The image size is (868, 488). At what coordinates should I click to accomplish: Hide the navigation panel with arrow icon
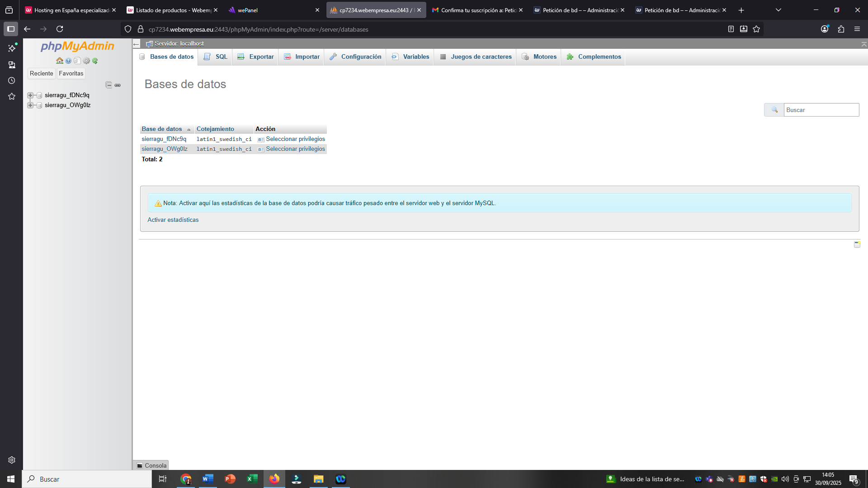pyautogui.click(x=136, y=44)
